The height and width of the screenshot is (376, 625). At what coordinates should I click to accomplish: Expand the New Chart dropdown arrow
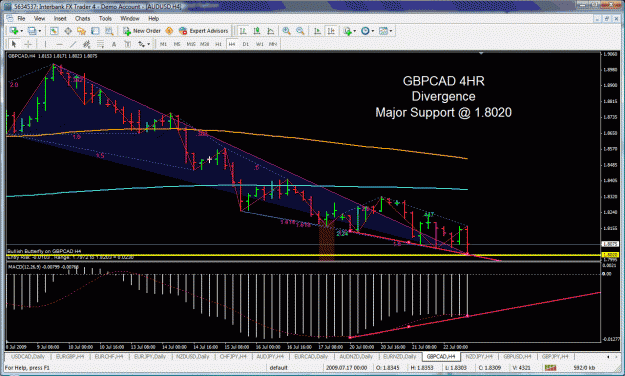point(21,31)
